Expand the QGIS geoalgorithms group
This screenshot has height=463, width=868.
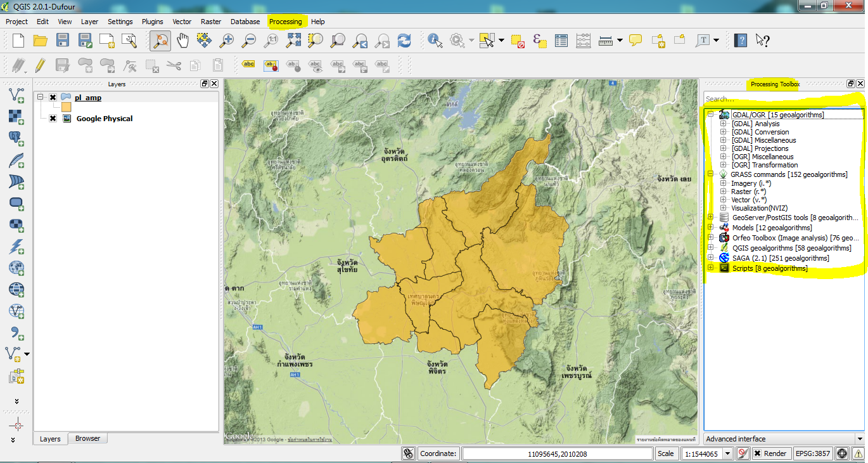tap(711, 248)
